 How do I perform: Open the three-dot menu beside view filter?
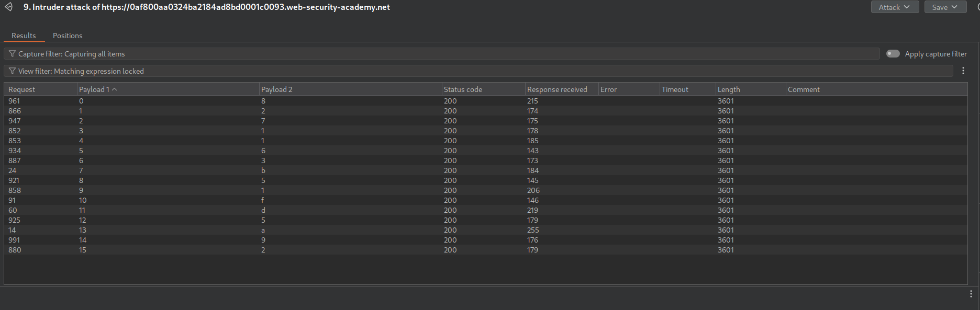[x=963, y=71]
